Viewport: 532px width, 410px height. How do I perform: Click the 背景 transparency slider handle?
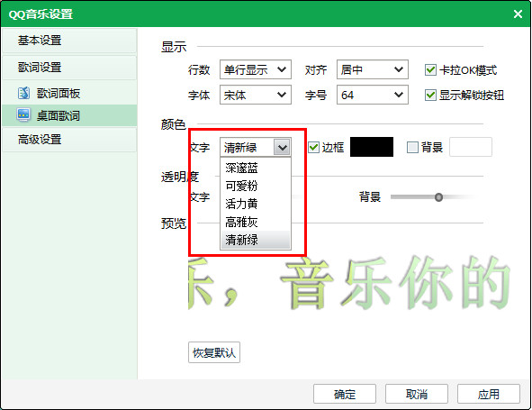[x=438, y=197]
